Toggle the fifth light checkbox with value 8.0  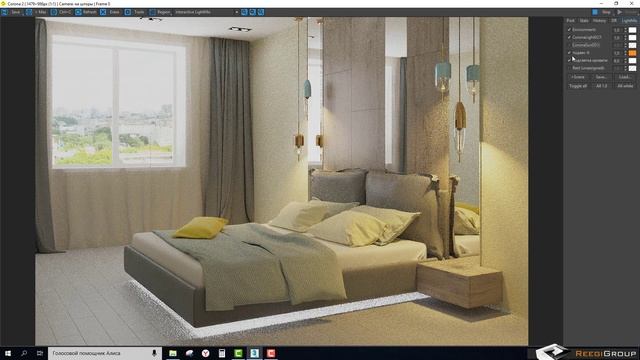569,60
